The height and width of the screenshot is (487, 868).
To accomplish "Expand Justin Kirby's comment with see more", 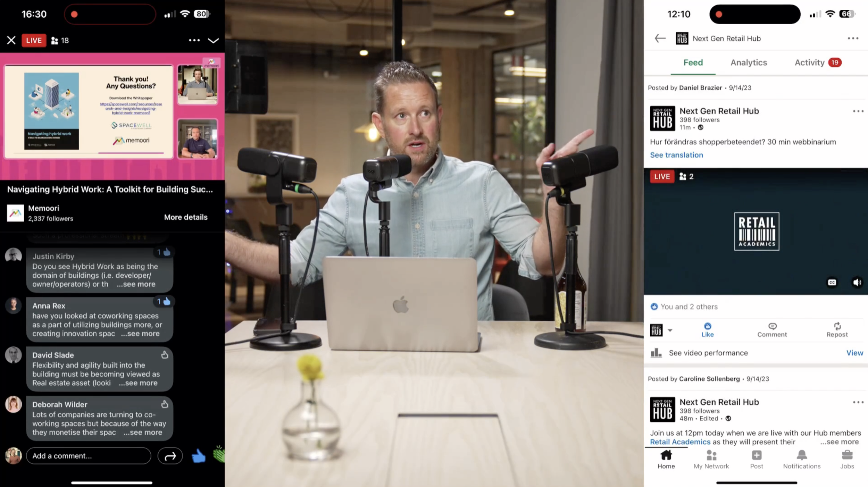I will tap(136, 284).
